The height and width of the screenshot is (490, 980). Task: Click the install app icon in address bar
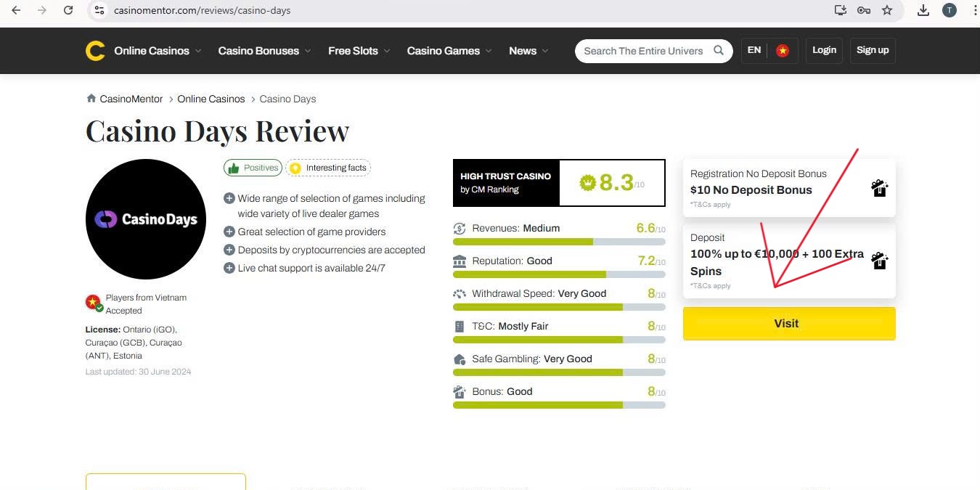point(841,10)
